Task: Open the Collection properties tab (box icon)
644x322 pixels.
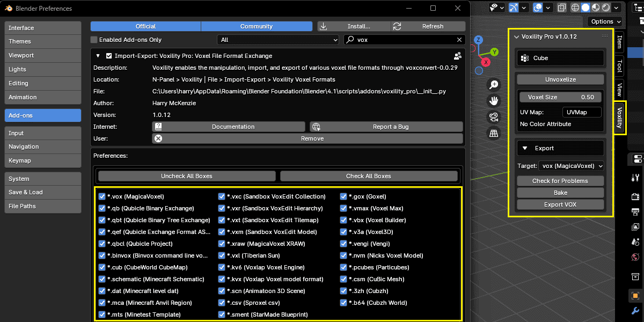Action: [635, 276]
